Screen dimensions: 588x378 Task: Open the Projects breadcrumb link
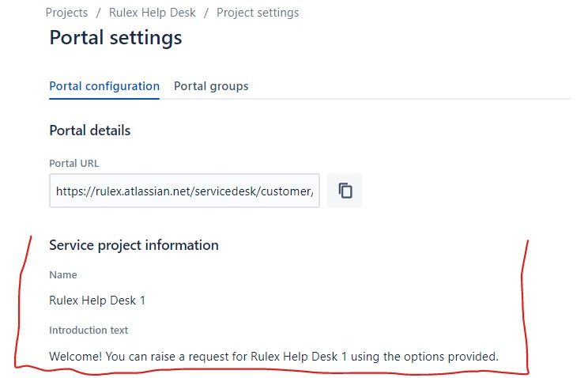[66, 13]
